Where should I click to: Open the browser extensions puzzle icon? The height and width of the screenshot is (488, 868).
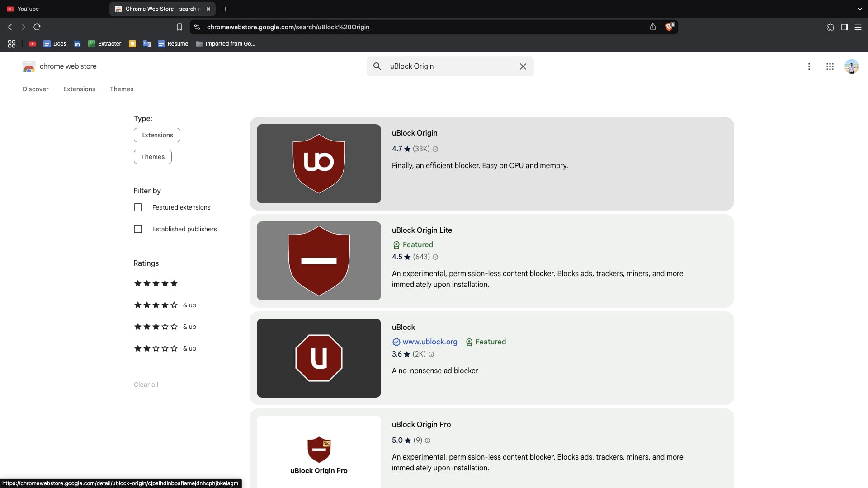click(830, 27)
